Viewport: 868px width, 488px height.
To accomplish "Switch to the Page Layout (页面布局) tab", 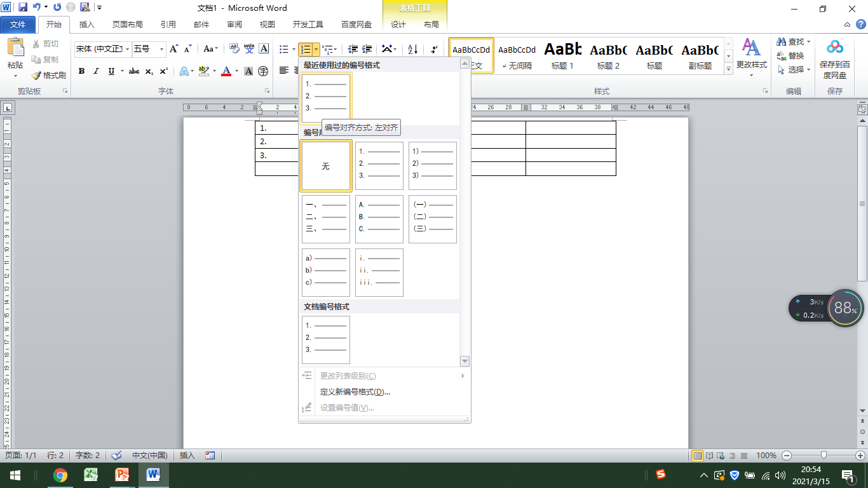I will (128, 25).
